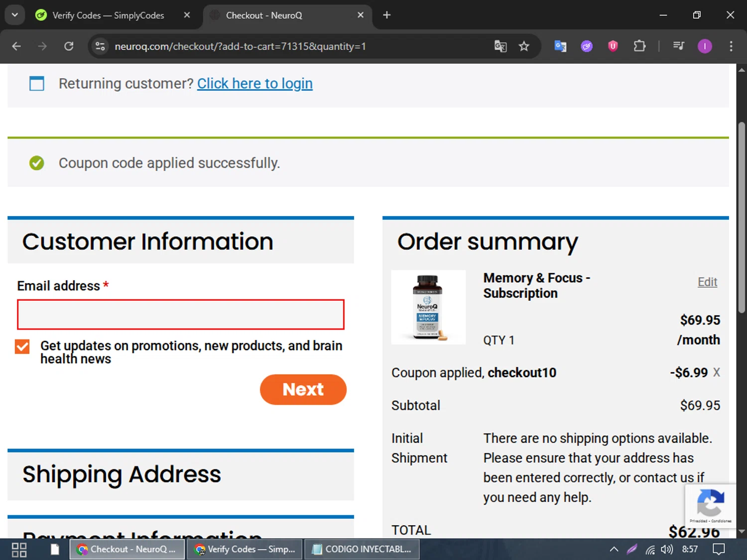Reload the checkout page

(x=69, y=46)
